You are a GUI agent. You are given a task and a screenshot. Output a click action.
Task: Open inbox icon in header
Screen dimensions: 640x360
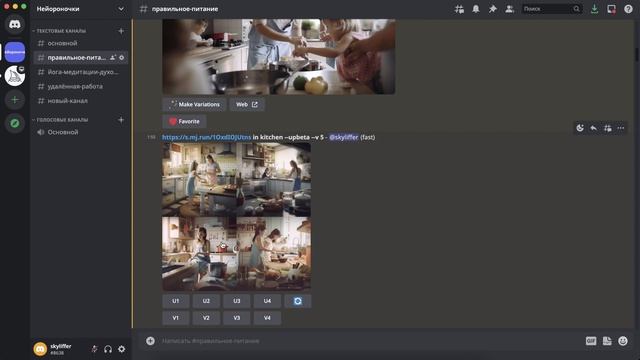pyautogui.click(x=611, y=9)
